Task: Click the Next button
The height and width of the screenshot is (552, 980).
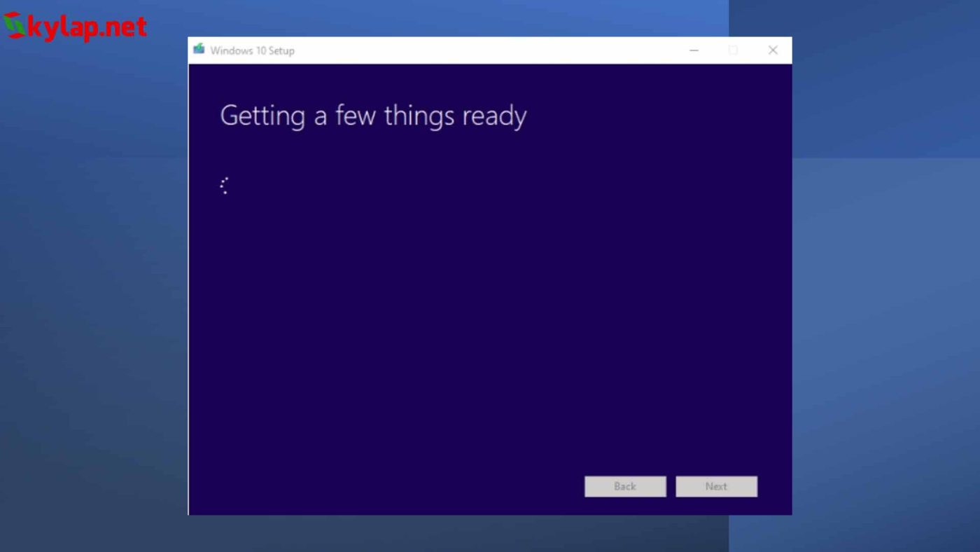Action: (x=715, y=486)
